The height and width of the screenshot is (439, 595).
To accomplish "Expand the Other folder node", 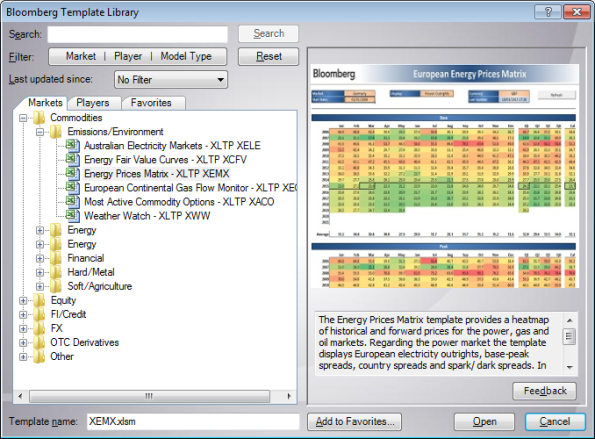I will [x=23, y=357].
